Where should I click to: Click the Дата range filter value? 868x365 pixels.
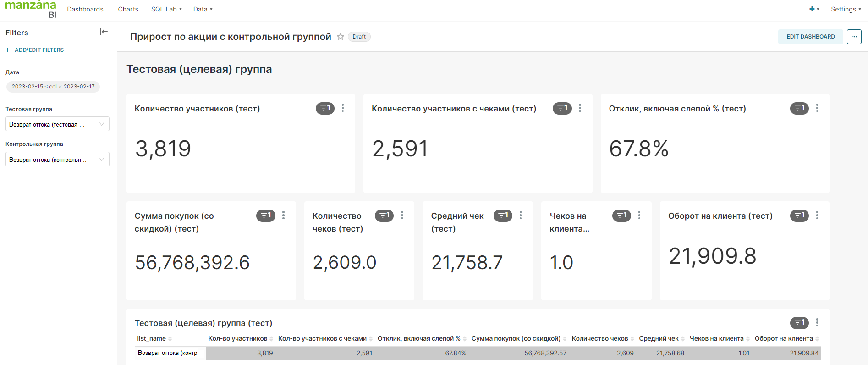53,87
